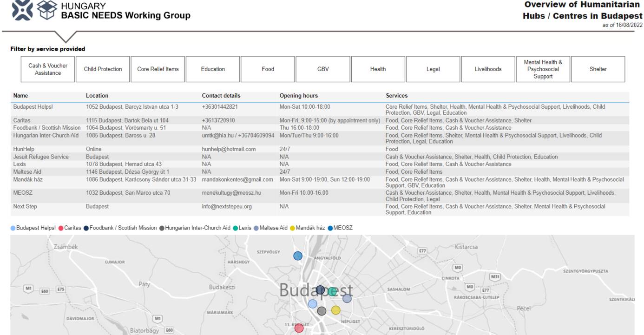Select the Core Relief Items filter
Viewport: 644px width, 335px height.
pyautogui.click(x=158, y=69)
